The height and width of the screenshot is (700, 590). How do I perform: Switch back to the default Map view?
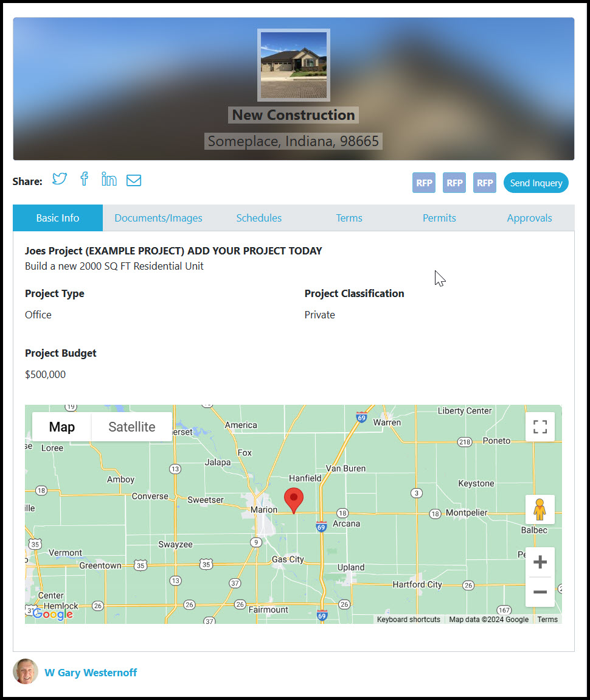[61, 427]
